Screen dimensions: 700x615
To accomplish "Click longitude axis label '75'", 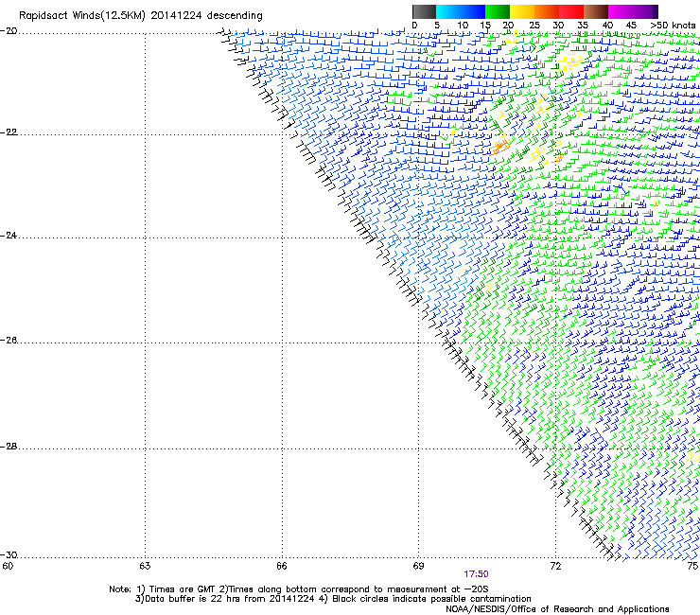I will [692, 566].
